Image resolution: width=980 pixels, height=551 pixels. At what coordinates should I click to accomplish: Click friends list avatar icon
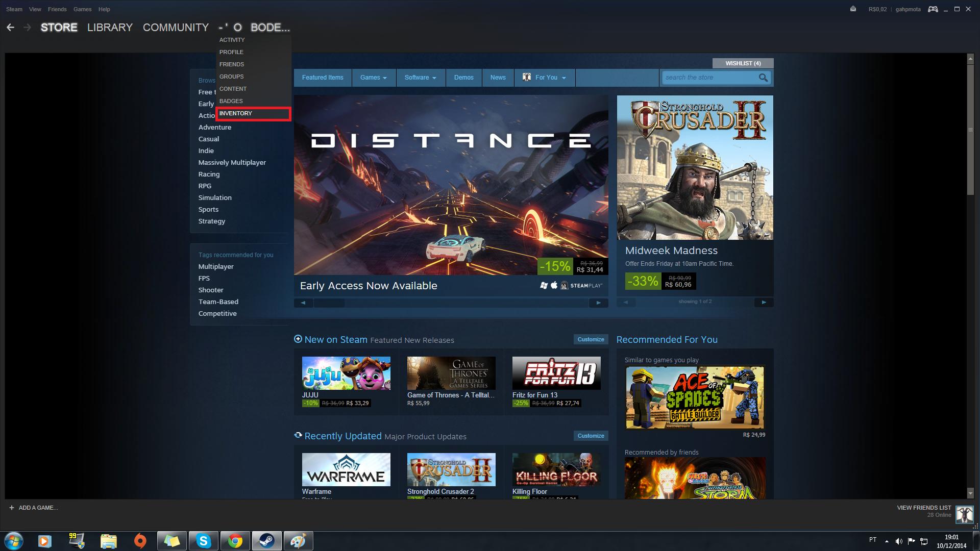pyautogui.click(x=964, y=514)
